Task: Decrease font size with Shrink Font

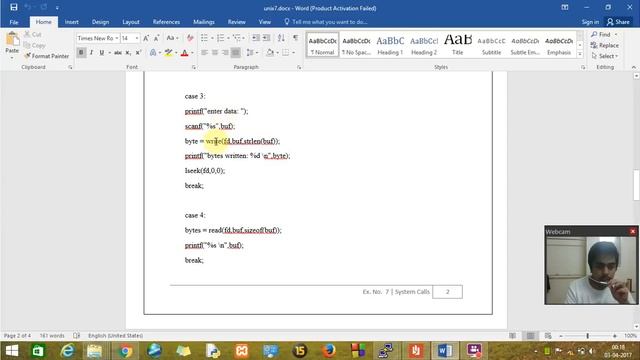Action: point(156,38)
